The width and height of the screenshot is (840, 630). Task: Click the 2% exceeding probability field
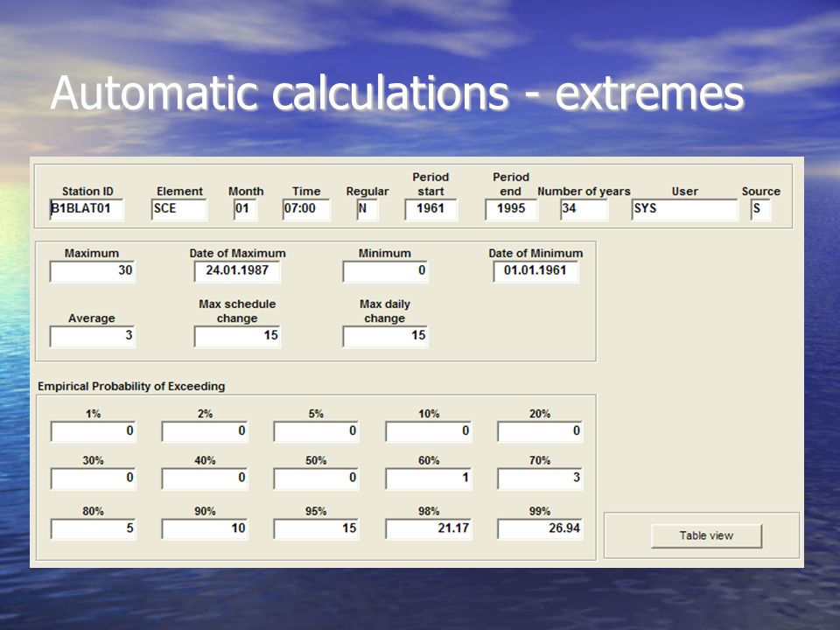pos(205,431)
